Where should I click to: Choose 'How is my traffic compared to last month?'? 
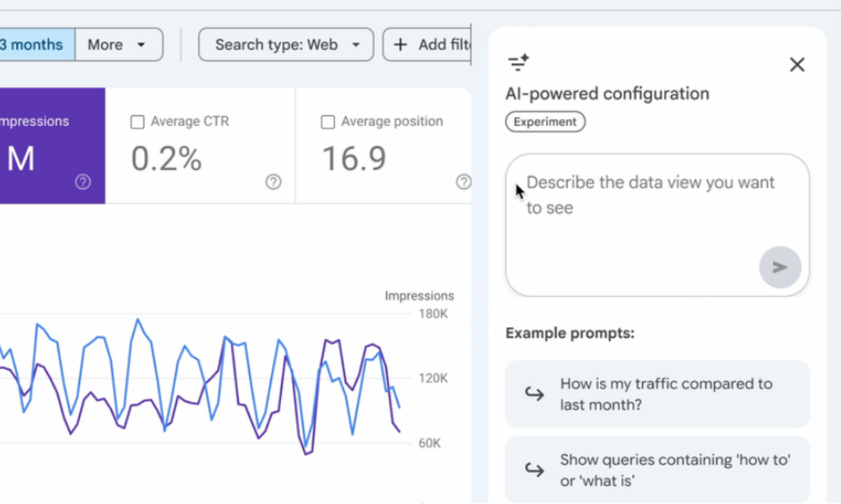[x=665, y=394]
